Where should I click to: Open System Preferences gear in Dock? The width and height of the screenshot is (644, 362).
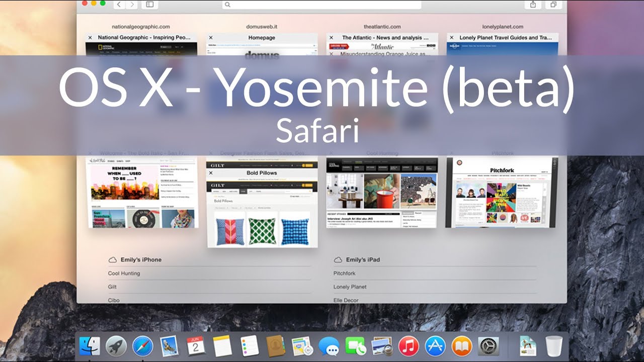[x=488, y=346]
